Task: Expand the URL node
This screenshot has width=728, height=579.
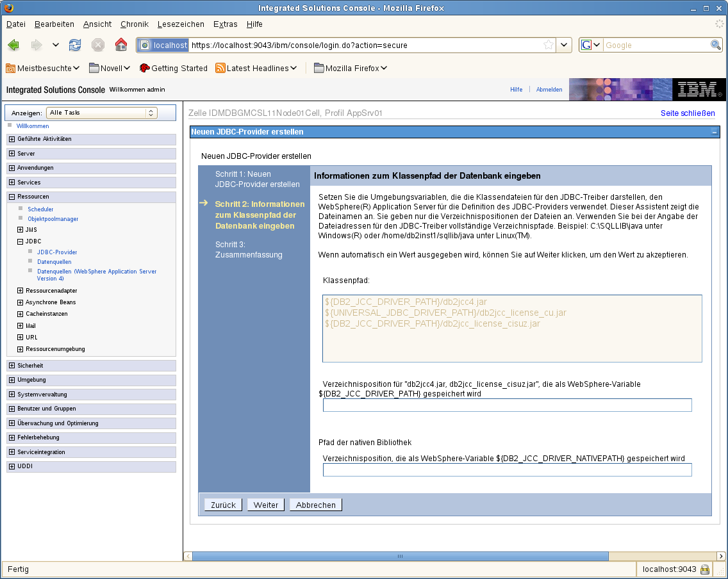Action: click(x=20, y=338)
